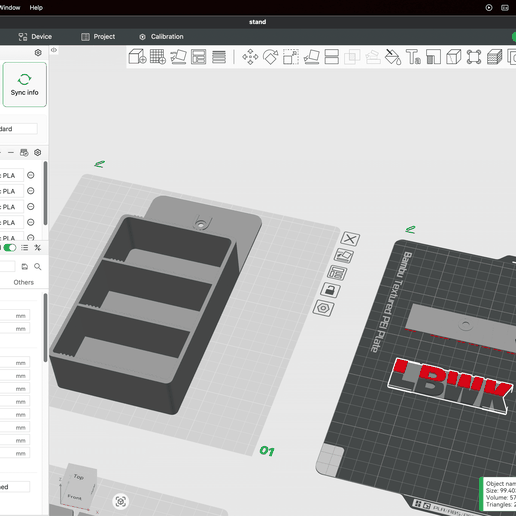Click the settings panel scrollbar

click(45, 327)
